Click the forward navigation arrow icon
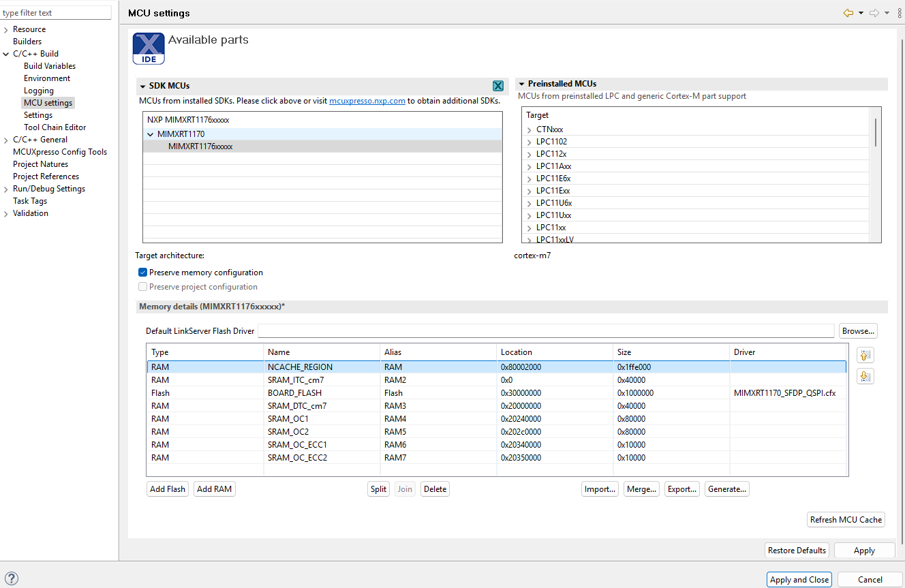Image resolution: width=905 pixels, height=588 pixels. tap(874, 13)
